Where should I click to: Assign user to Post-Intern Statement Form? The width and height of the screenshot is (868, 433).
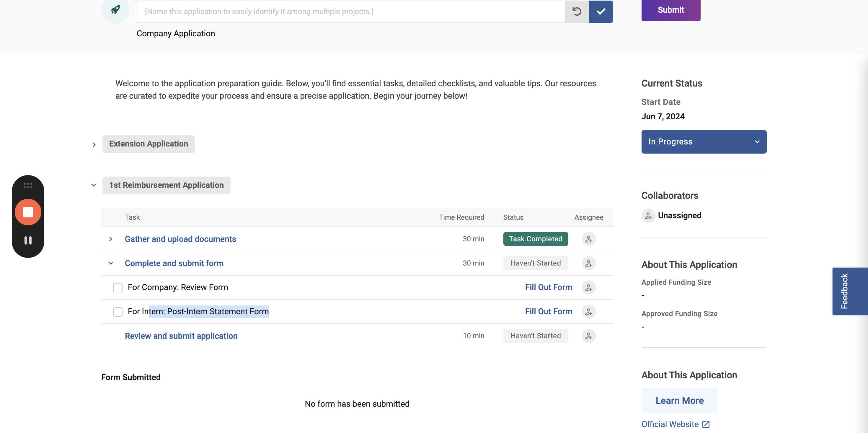tap(589, 312)
